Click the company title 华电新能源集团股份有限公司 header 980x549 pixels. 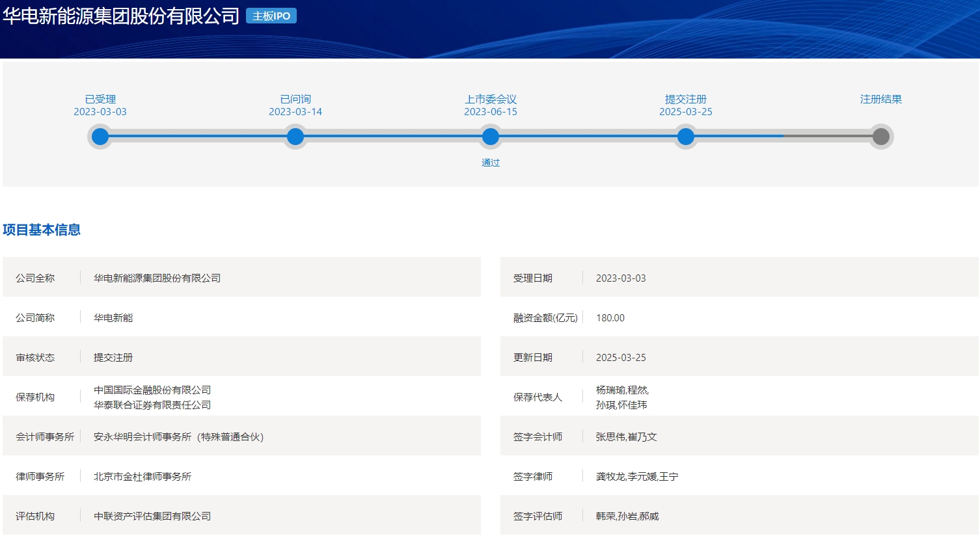[121, 16]
